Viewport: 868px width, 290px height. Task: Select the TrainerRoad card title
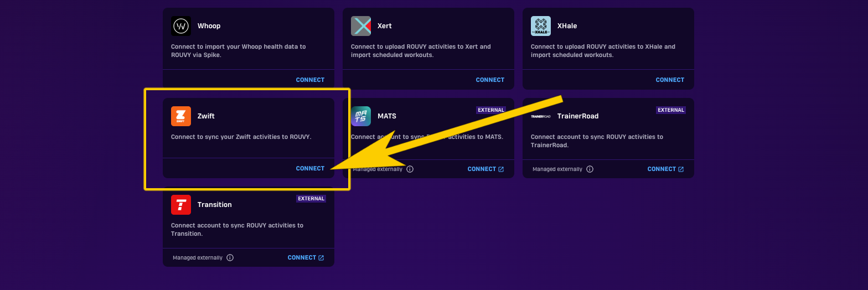pyautogui.click(x=578, y=116)
